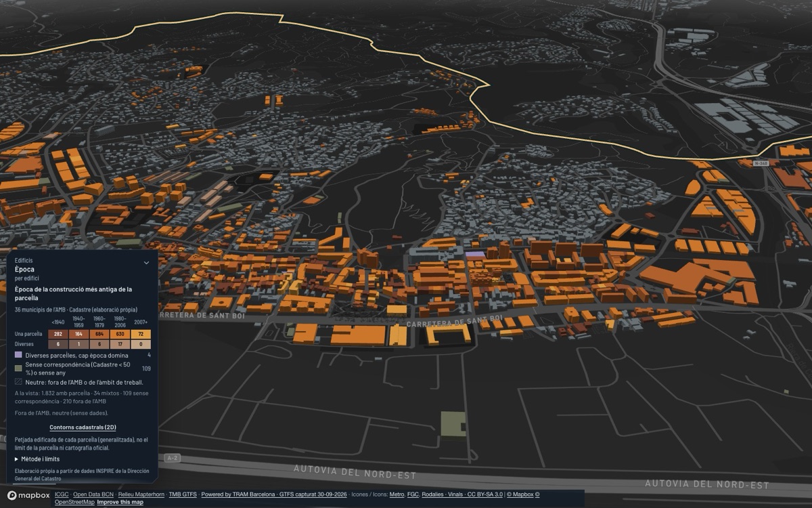Open the 'Relleu Mapterhorn' attribution link
Viewport: 812px width, 508px height.
[x=141, y=494]
